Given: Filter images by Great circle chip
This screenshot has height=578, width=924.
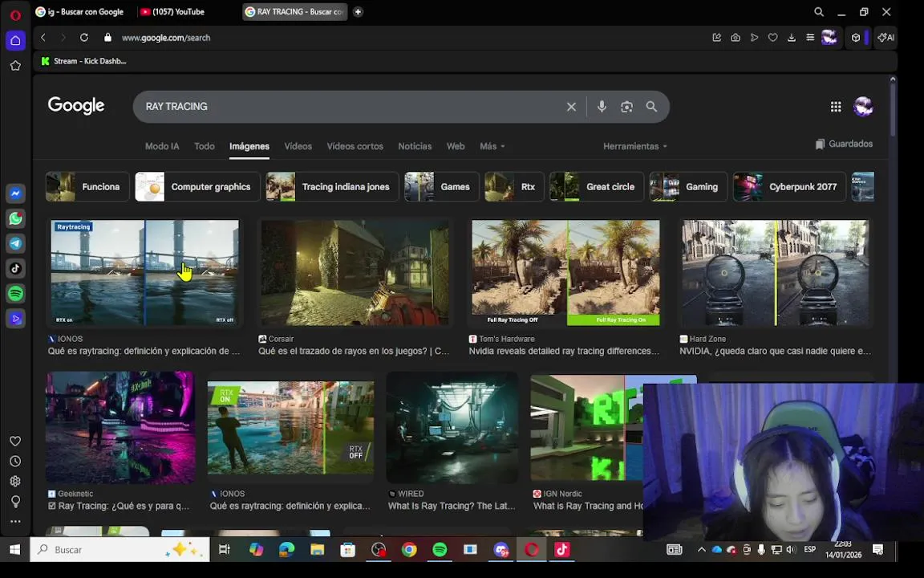Looking at the screenshot, I should click(x=597, y=186).
